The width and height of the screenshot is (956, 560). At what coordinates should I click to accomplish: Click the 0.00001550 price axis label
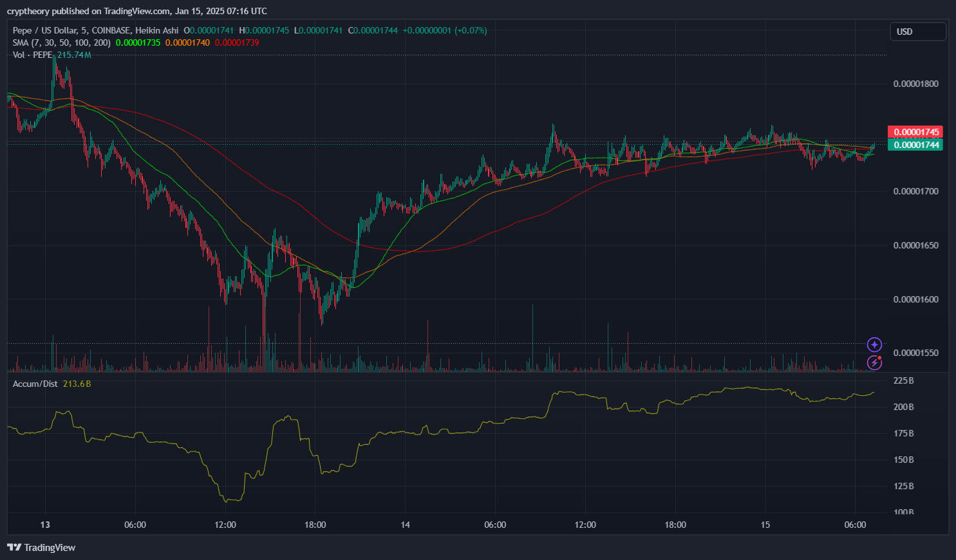pos(915,353)
